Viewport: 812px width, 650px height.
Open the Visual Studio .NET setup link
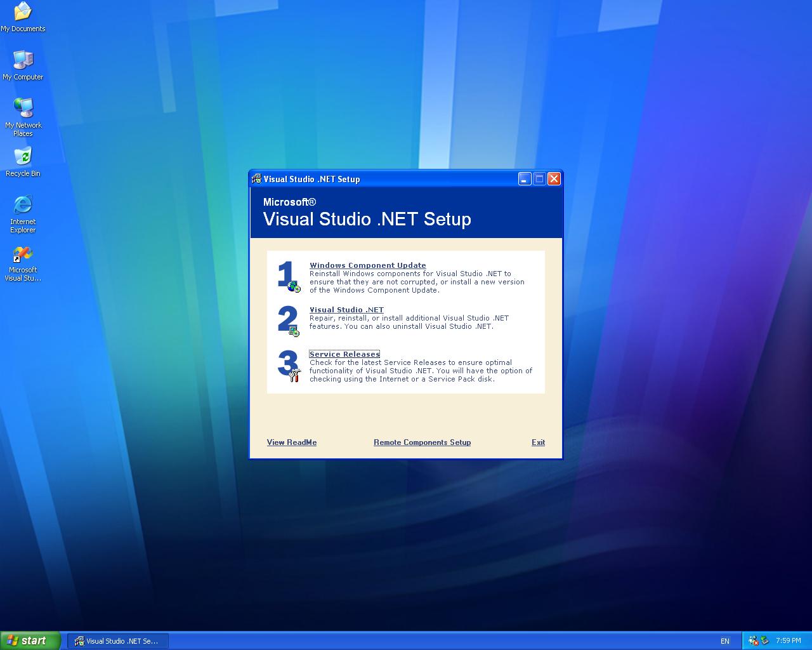coord(346,310)
